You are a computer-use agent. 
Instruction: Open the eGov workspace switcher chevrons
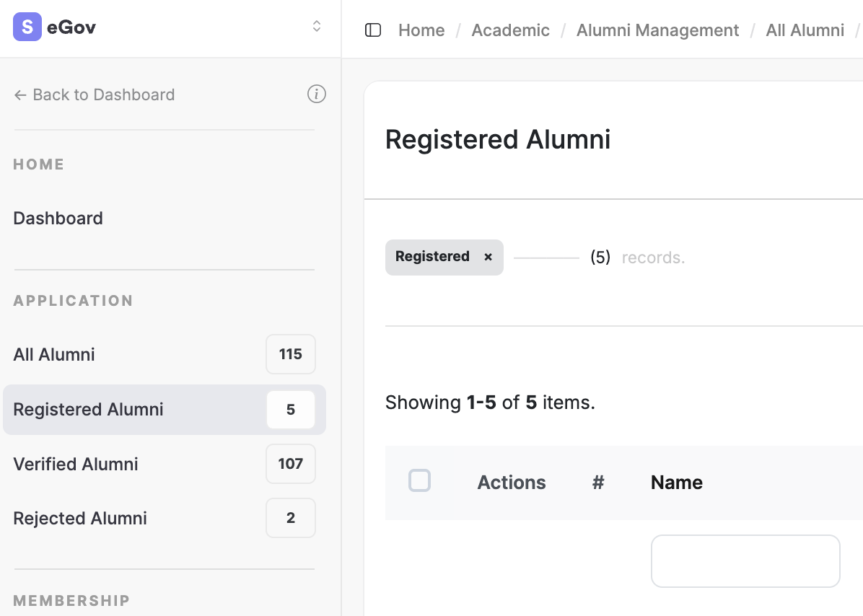[316, 27]
